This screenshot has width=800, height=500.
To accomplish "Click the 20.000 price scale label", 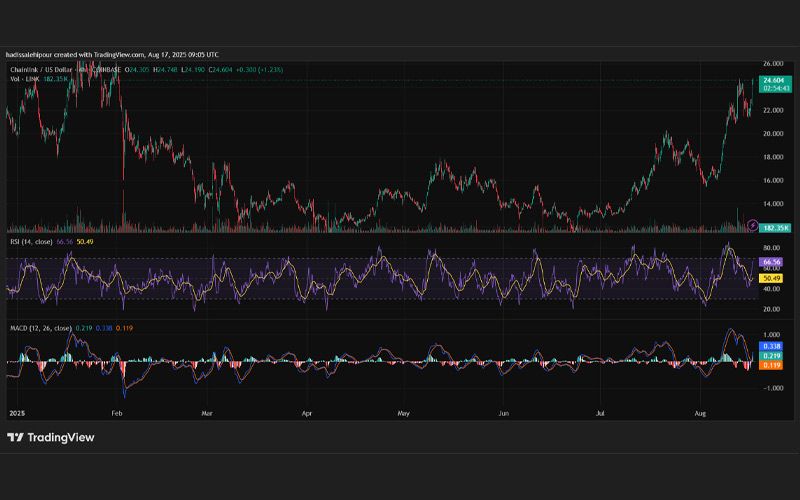I will pos(773,134).
